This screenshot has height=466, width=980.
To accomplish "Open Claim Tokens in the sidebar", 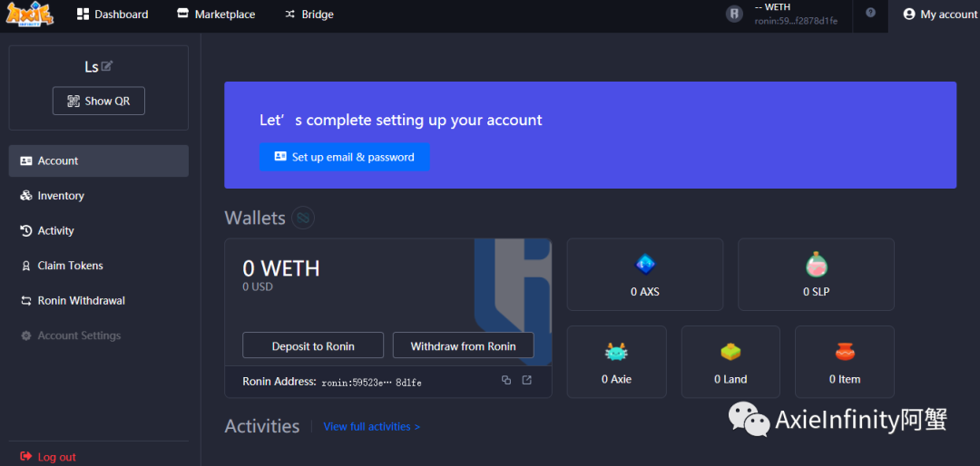I will (99, 266).
